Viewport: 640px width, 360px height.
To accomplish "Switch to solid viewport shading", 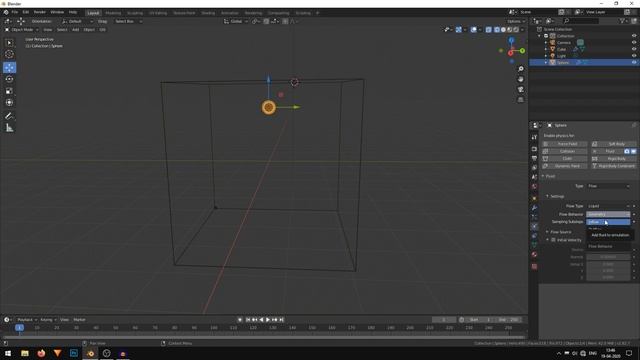I will click(503, 30).
